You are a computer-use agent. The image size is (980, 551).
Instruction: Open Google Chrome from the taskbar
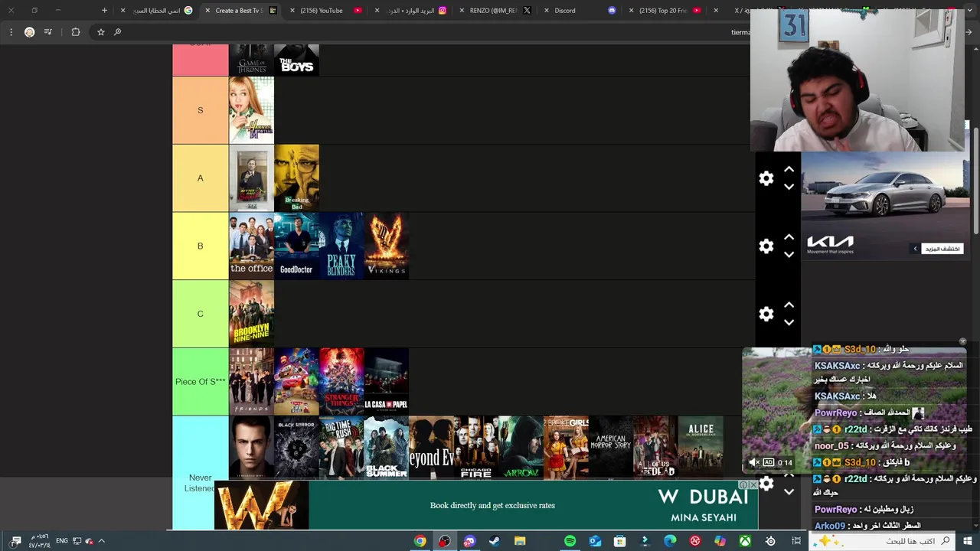tap(420, 541)
